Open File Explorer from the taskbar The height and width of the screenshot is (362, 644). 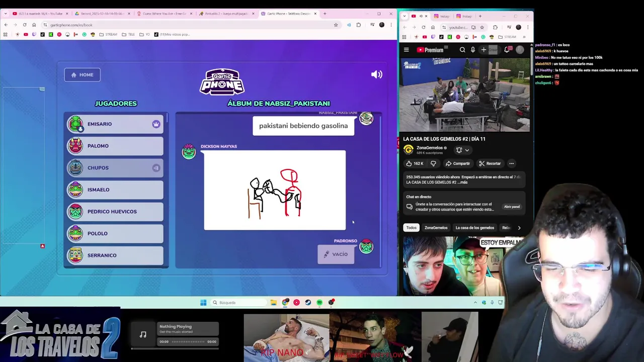273,303
